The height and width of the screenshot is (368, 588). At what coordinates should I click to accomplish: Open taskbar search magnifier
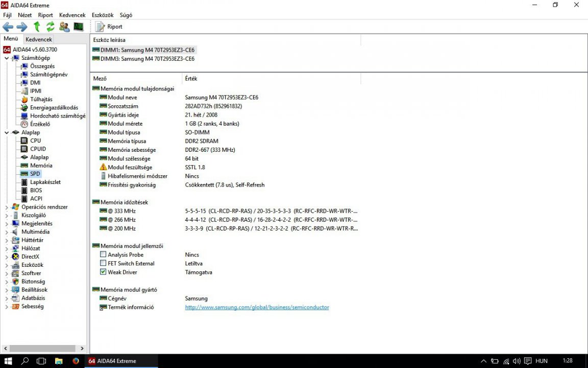(x=24, y=361)
